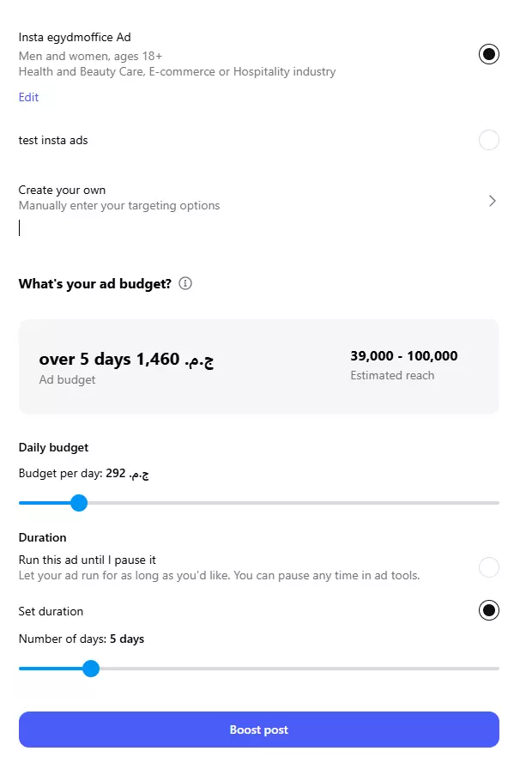Click the Set duration label text
This screenshot has height=757, width=532.
[51, 611]
